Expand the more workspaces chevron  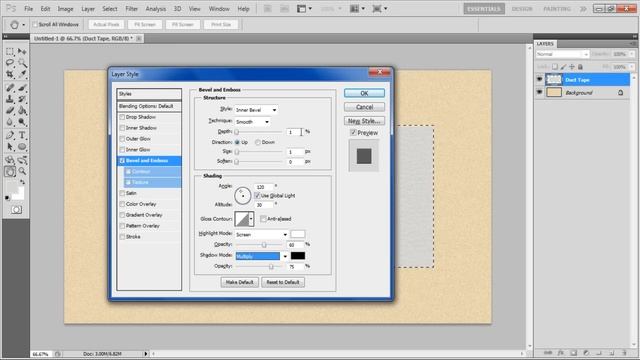pyautogui.click(x=583, y=9)
